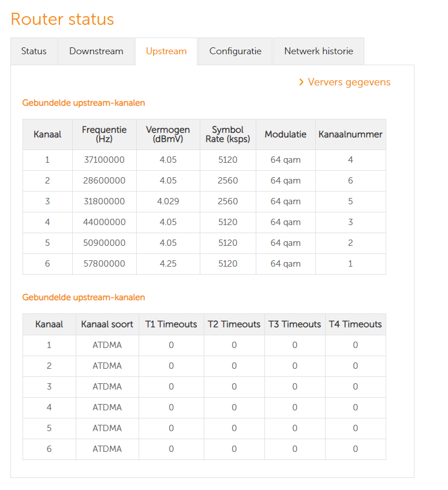This screenshot has width=448, height=490.
Task: Click the Router status heading
Action: point(62,19)
